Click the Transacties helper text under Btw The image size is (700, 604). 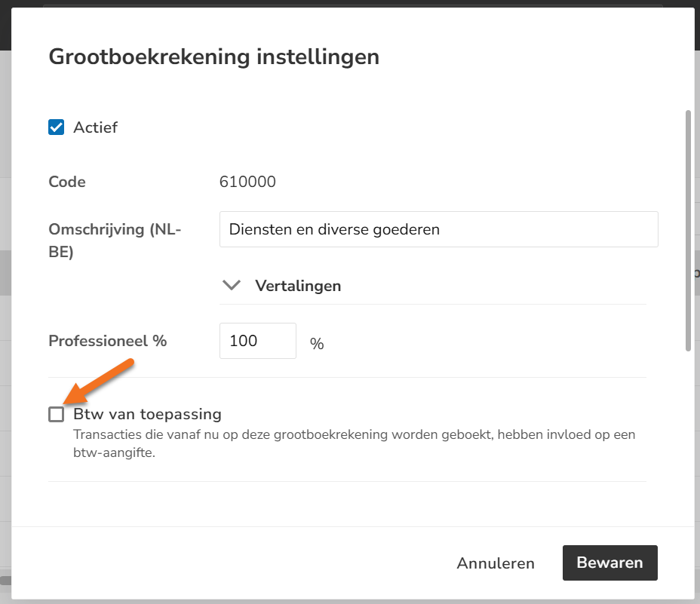tap(354, 443)
